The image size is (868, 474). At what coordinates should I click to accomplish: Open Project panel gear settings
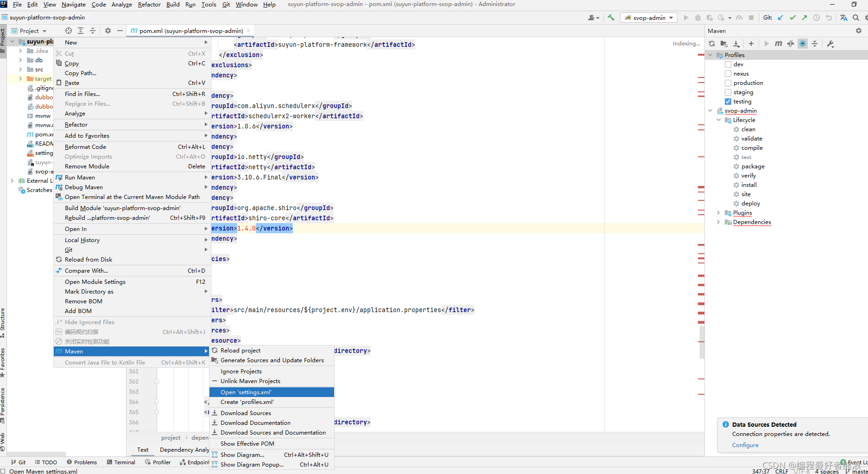(108, 31)
